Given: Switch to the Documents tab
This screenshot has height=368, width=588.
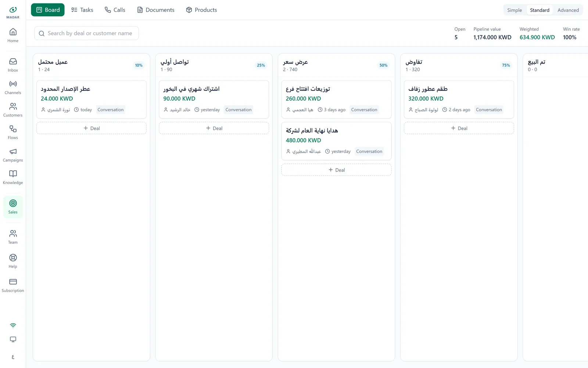Looking at the screenshot, I should (156, 10).
